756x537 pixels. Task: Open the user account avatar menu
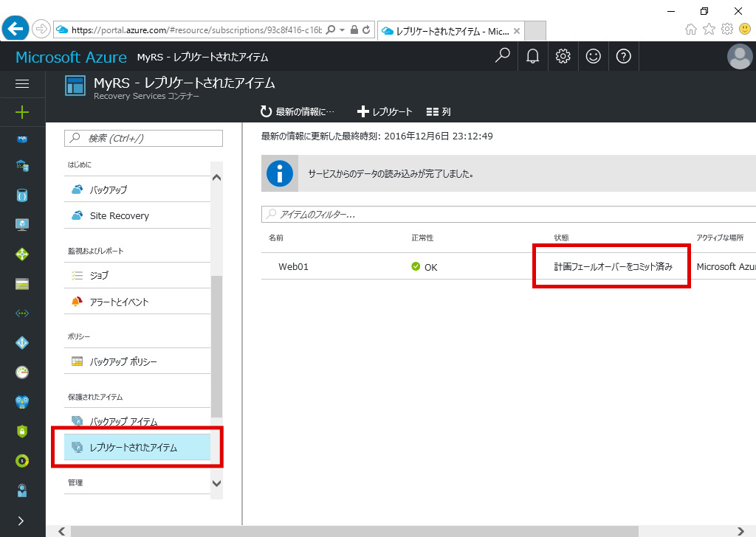click(x=740, y=56)
